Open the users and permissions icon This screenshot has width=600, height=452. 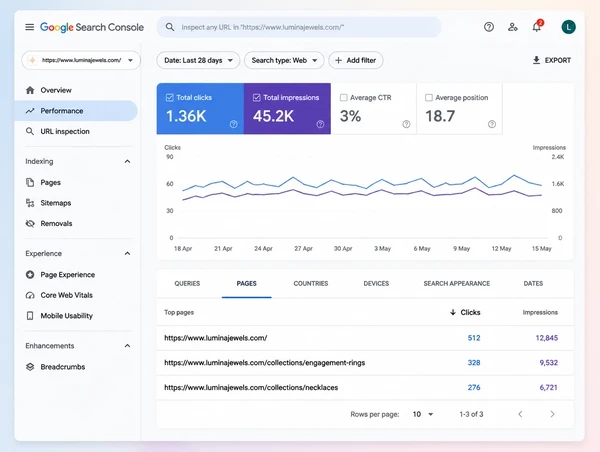click(513, 27)
